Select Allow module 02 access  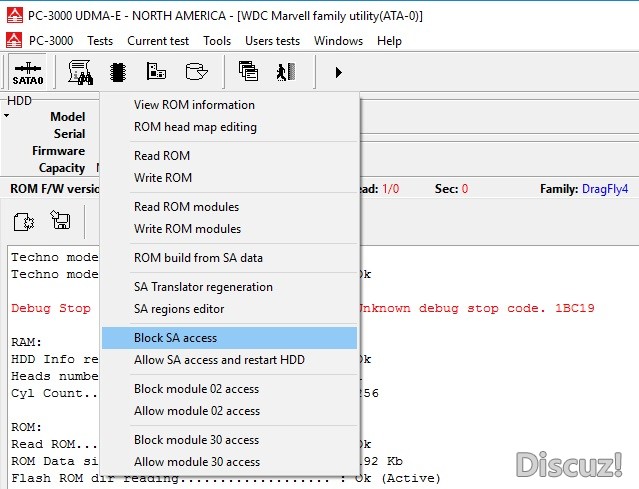point(197,411)
